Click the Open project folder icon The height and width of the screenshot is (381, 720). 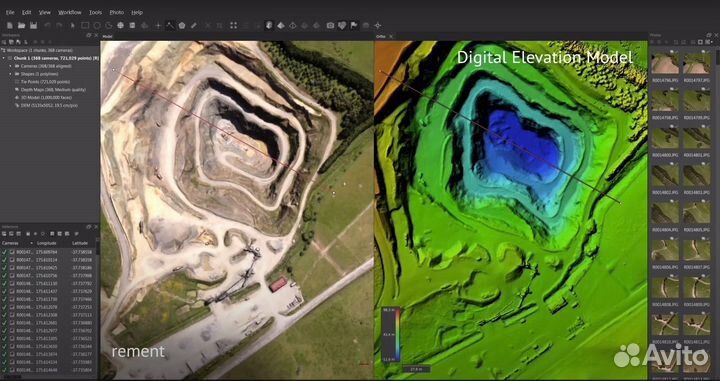22,26
